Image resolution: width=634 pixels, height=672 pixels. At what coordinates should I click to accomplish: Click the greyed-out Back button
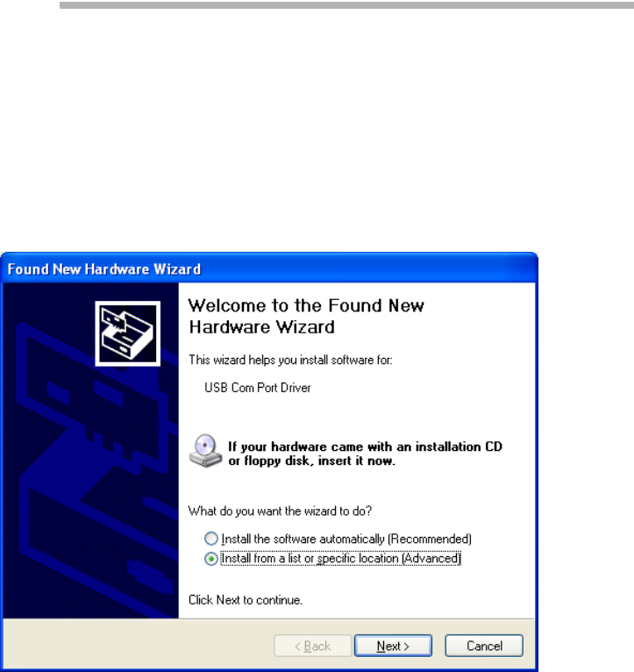point(313,646)
